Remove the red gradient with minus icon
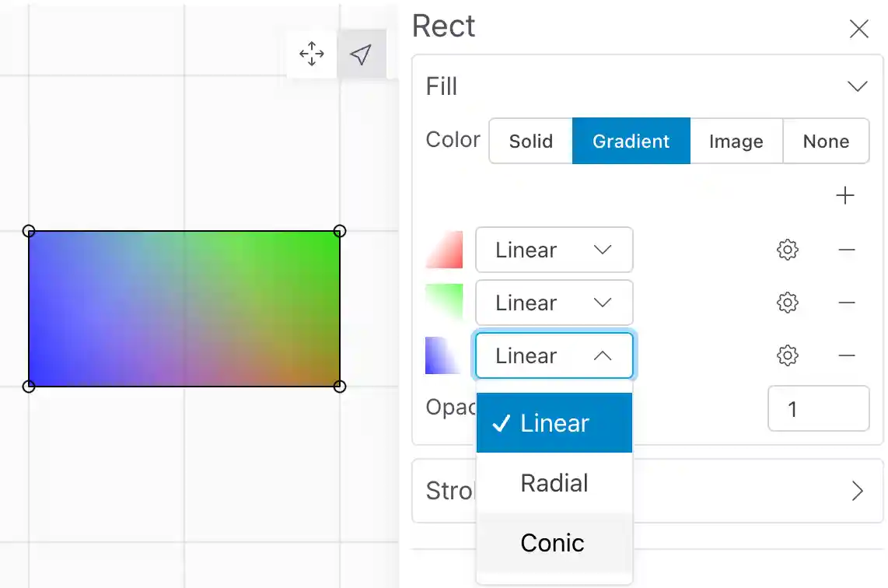 click(847, 250)
